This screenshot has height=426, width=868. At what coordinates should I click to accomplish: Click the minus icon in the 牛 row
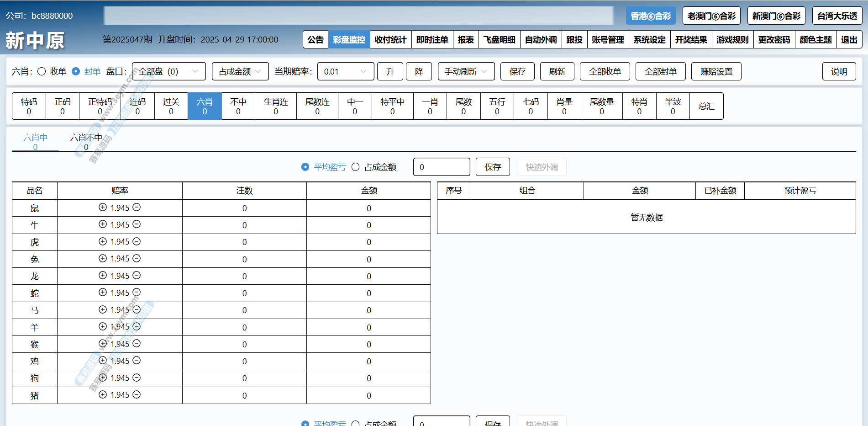(x=137, y=224)
